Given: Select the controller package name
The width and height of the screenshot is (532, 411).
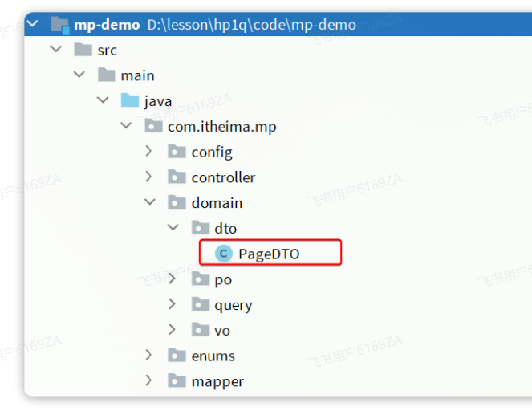Looking at the screenshot, I should [x=223, y=177].
